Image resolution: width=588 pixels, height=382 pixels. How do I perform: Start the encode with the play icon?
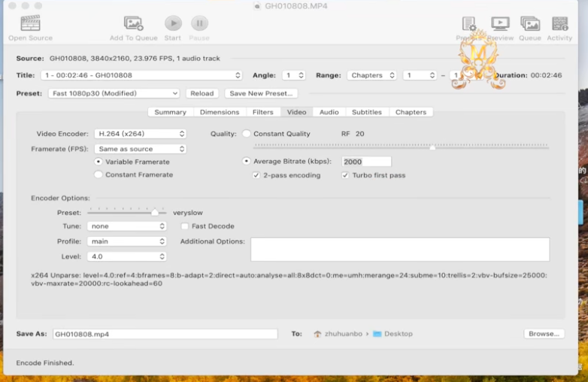coord(173,23)
